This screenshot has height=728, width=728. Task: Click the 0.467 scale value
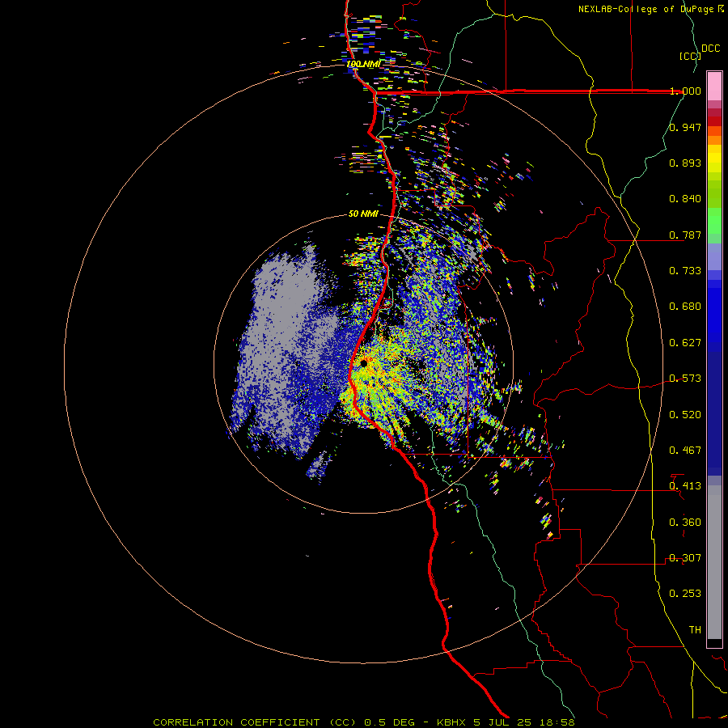(x=685, y=451)
